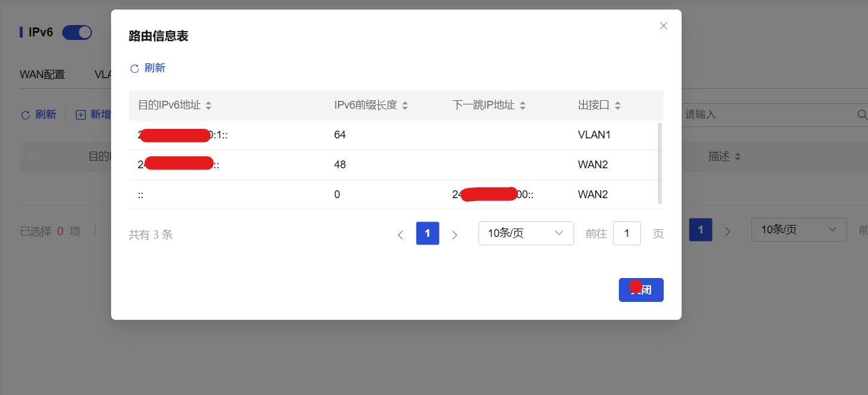Viewport: 868px width, 395px height.
Task: Click the search magnifier icon
Action: [x=861, y=115]
